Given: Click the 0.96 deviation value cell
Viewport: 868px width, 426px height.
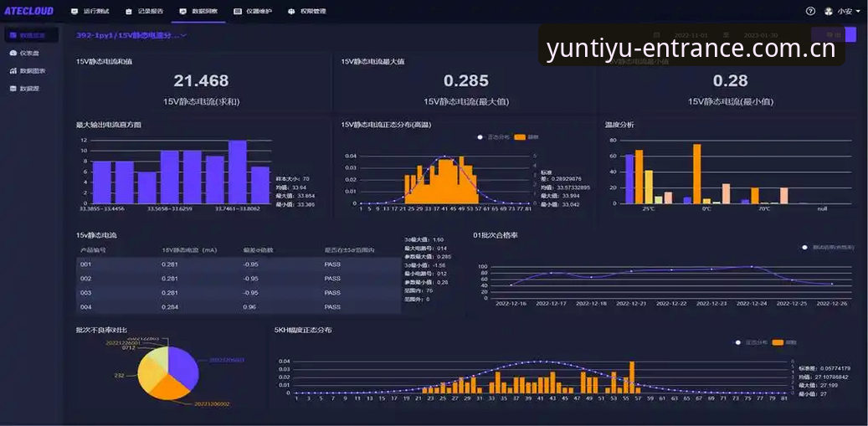Looking at the screenshot, I should coord(250,307).
